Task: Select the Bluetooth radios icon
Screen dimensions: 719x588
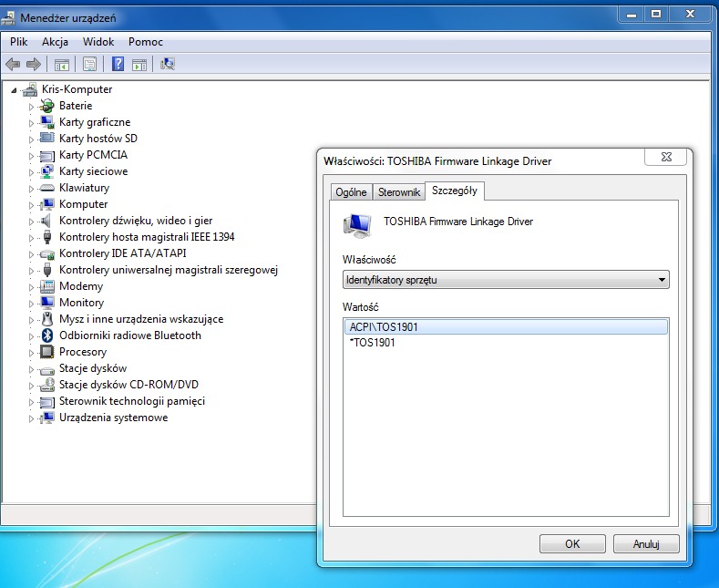Action: click(x=47, y=335)
